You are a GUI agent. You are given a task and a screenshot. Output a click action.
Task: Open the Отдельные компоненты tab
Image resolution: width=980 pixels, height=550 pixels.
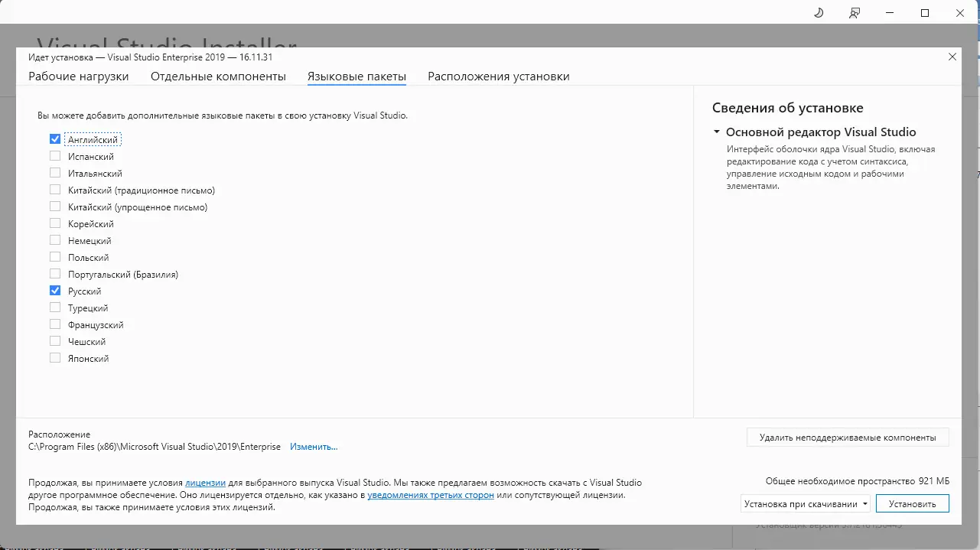point(219,76)
